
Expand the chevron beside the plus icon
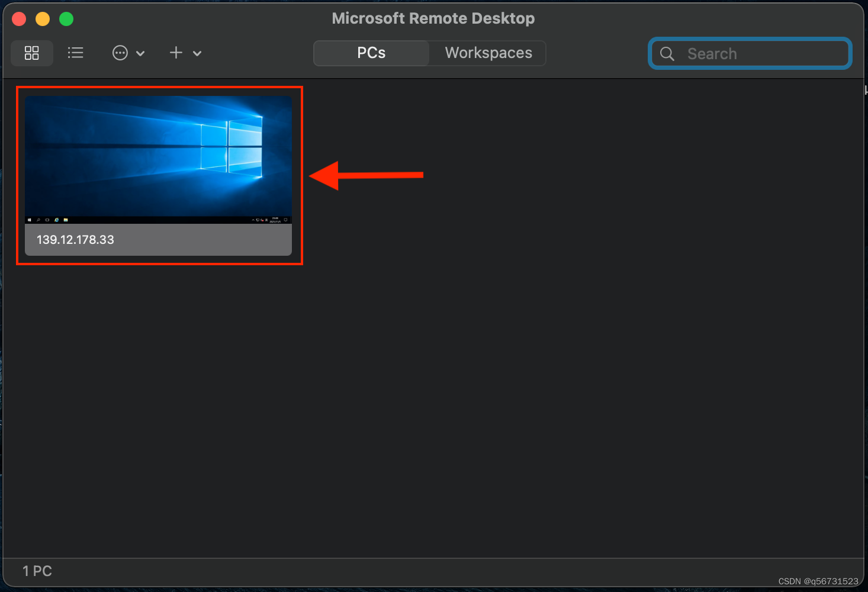click(x=197, y=53)
